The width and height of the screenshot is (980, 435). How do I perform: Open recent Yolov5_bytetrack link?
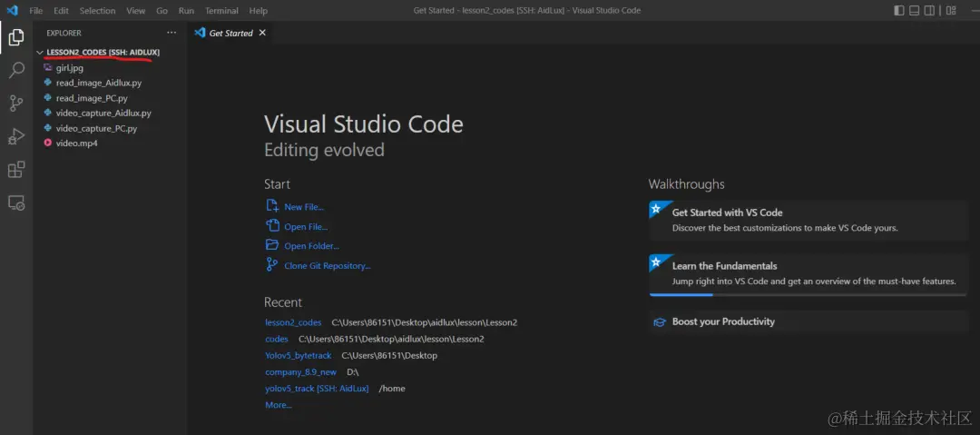pos(299,355)
